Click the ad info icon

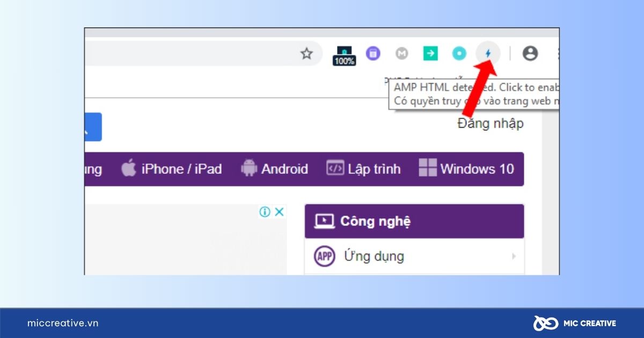265,212
